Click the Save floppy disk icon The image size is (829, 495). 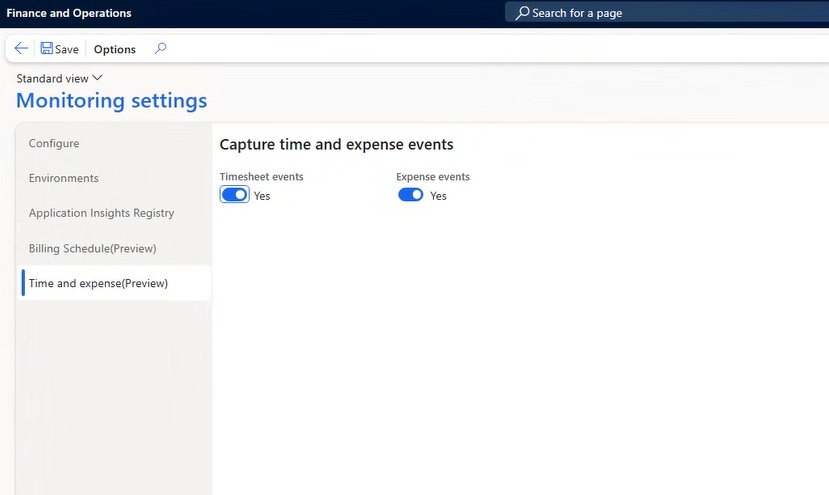(47, 49)
